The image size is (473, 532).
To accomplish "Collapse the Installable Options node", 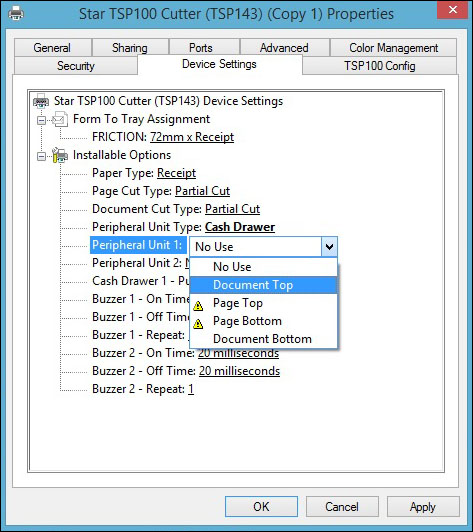I will [x=41, y=156].
